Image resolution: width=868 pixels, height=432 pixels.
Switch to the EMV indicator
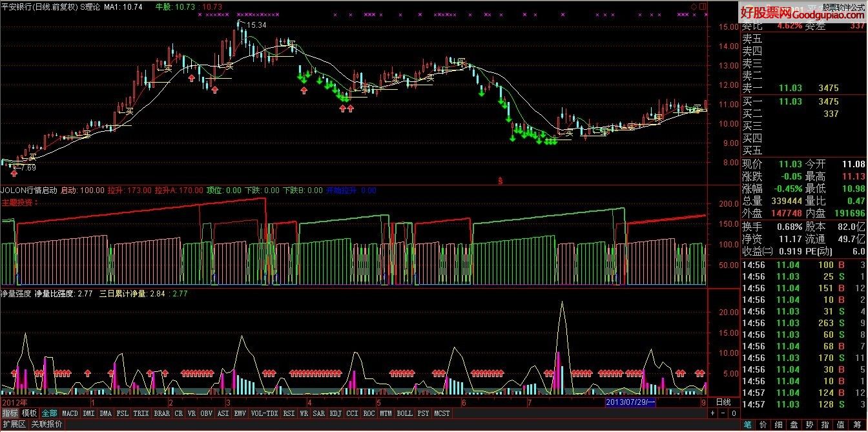240,413
